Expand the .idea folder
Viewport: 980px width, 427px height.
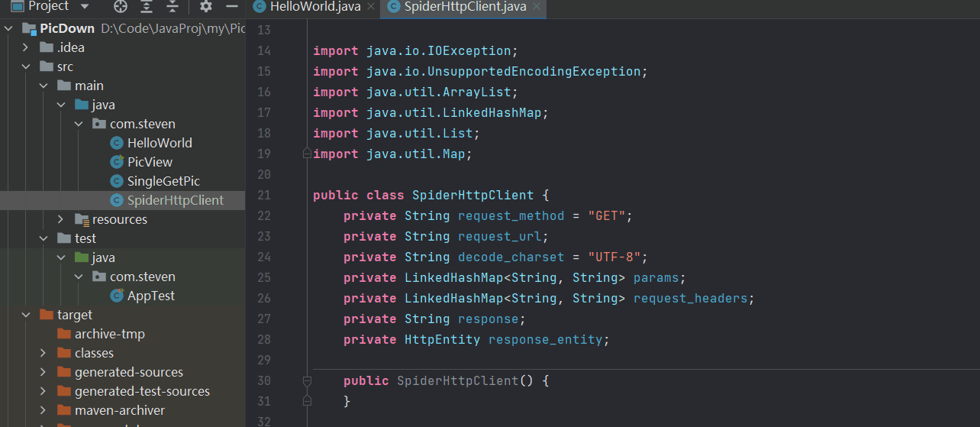(26, 47)
